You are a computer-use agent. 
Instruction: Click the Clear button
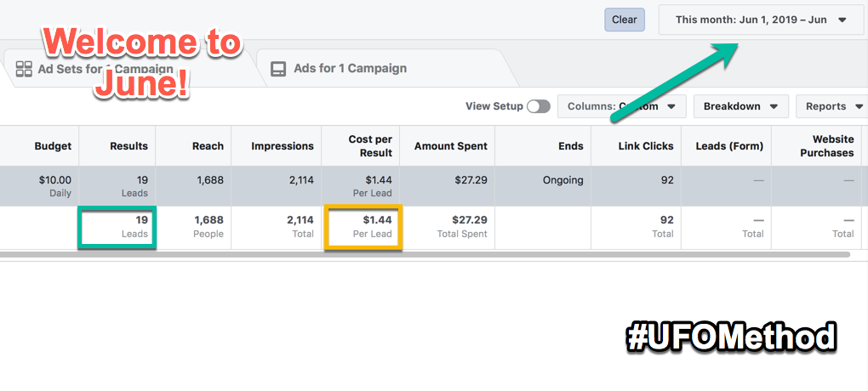point(625,20)
